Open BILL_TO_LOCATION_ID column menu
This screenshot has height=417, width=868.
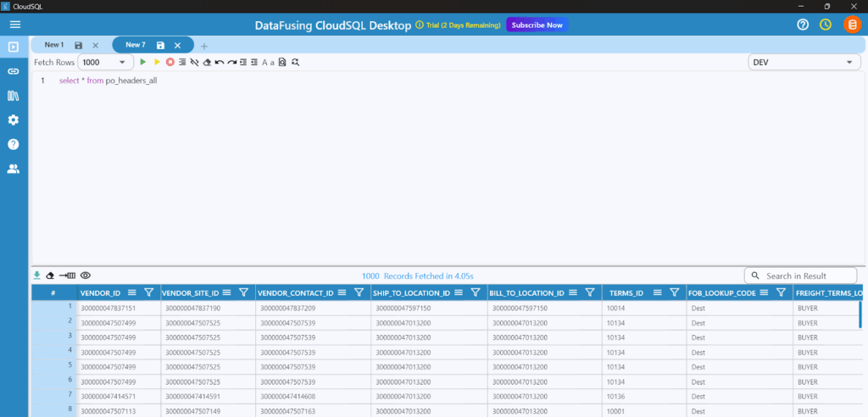[x=573, y=292]
